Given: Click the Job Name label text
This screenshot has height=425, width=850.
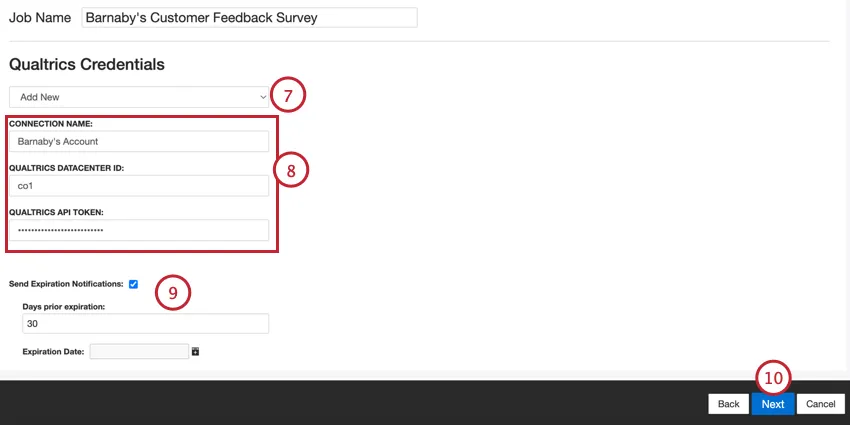Looking at the screenshot, I should 40,17.
